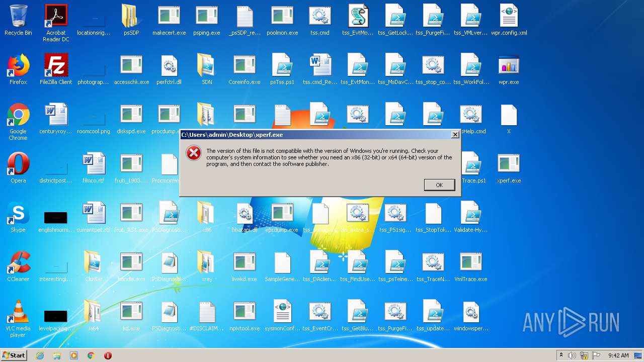This screenshot has width=644, height=362.
Task: Select poolmon.exe desktop icon
Action: [282, 20]
